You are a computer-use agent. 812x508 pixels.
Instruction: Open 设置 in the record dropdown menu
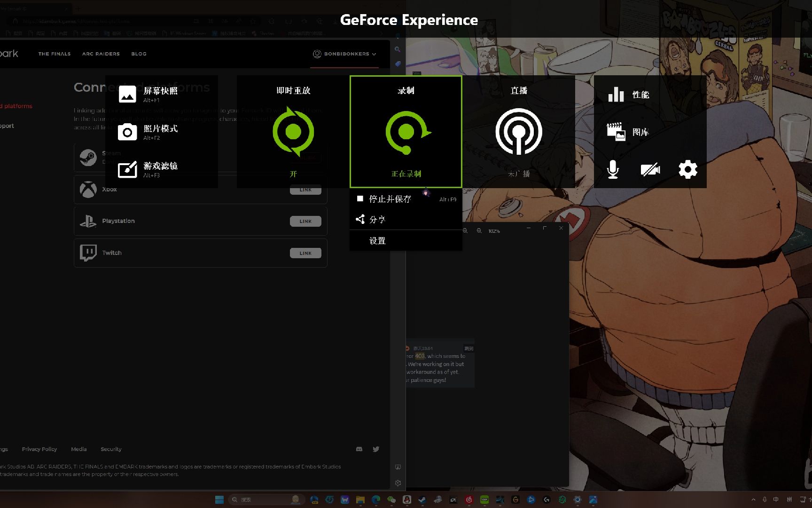[406, 240]
